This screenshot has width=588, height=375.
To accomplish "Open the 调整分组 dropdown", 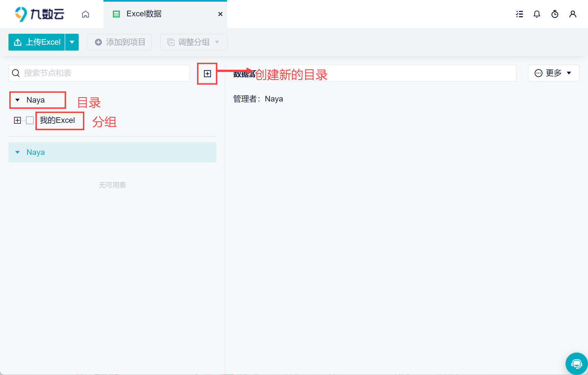I will 194,42.
